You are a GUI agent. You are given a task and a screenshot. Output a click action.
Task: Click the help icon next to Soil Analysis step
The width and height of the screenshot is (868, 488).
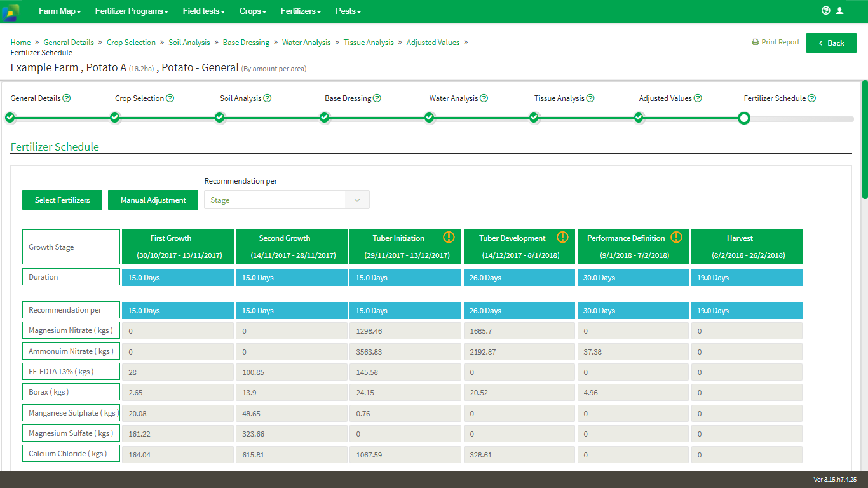(x=268, y=98)
